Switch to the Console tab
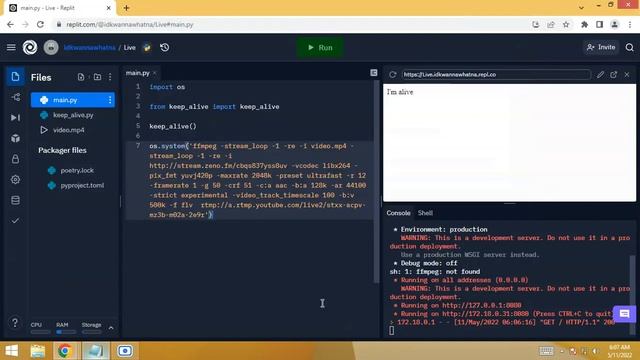The height and width of the screenshot is (360, 640). click(398, 213)
